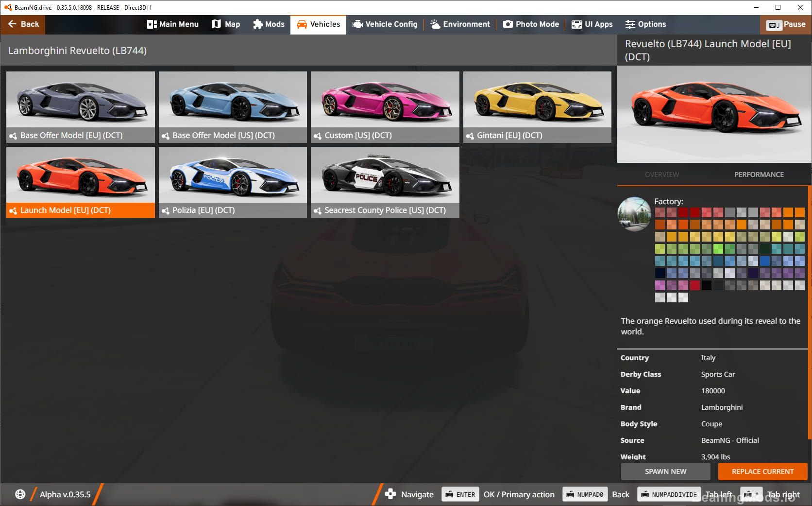The width and height of the screenshot is (812, 506).
Task: Open the Options menu
Action: 645,24
